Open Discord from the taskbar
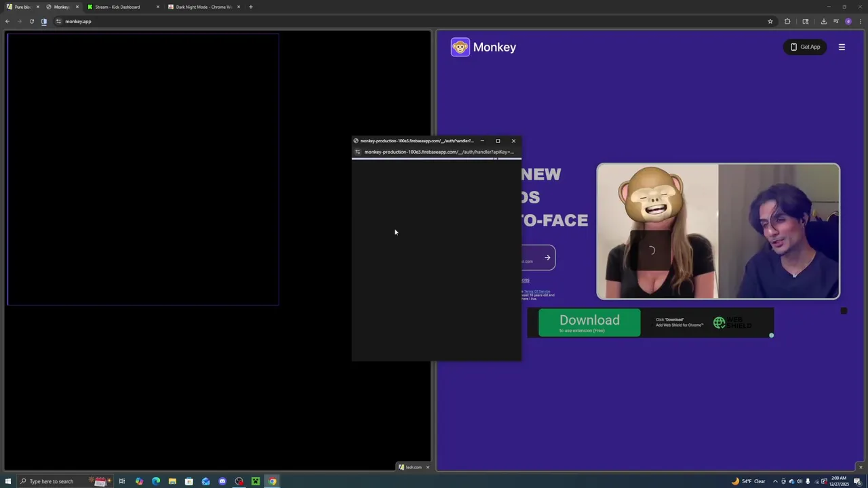The width and height of the screenshot is (868, 488). click(x=222, y=481)
